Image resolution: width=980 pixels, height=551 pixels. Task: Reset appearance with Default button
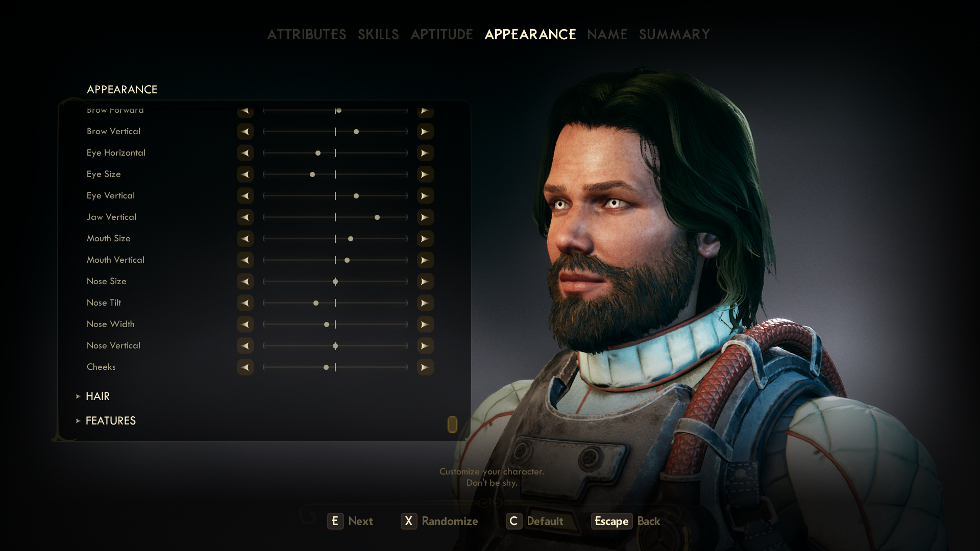click(535, 521)
